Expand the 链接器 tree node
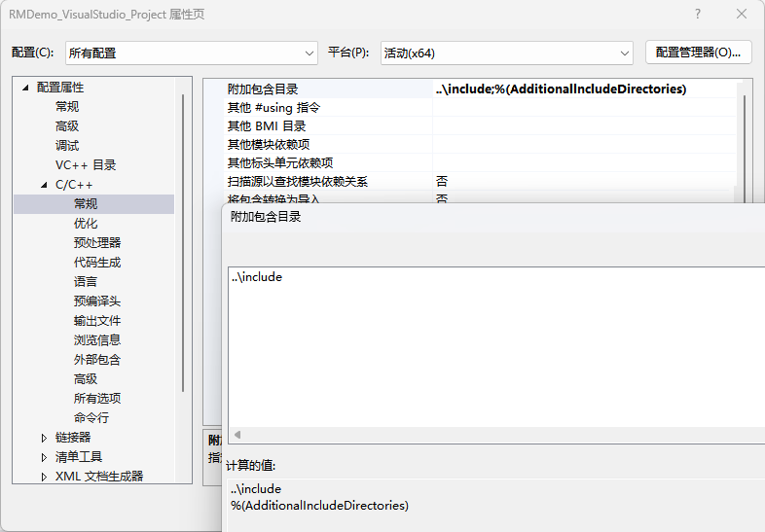This screenshot has width=765, height=532. (x=44, y=438)
